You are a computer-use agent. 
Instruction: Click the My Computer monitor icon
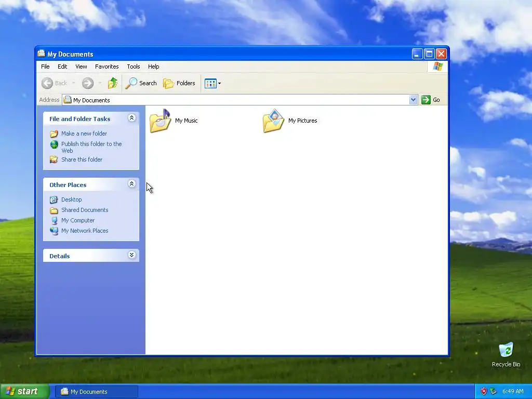(54, 220)
